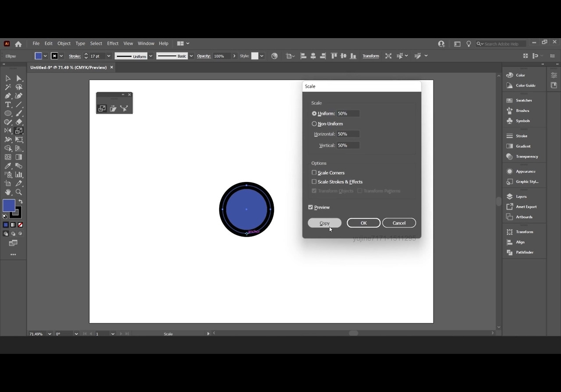The image size is (561, 392).
Task: Swap fill and stroke colors
Action: click(x=20, y=202)
